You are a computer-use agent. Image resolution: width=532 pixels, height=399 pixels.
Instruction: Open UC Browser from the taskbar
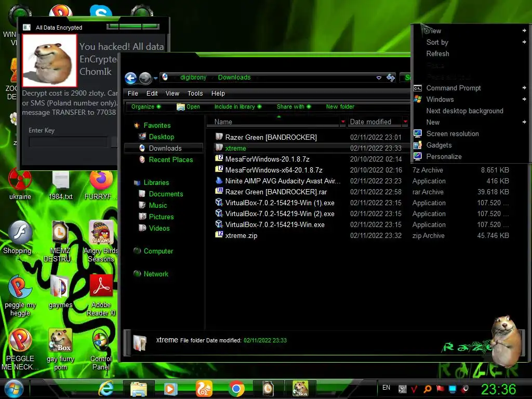tap(204, 389)
